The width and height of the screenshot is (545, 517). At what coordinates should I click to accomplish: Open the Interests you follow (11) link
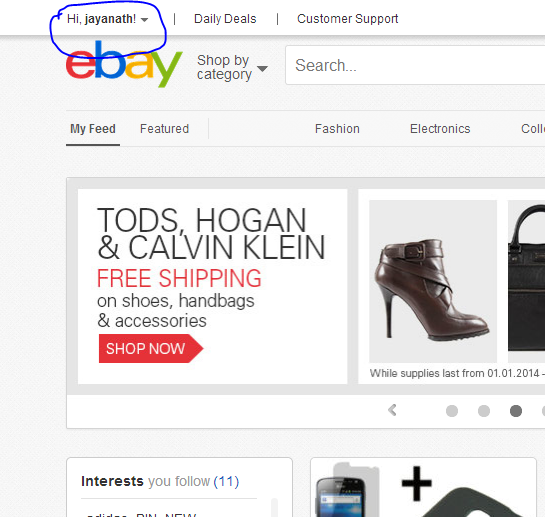click(160, 482)
